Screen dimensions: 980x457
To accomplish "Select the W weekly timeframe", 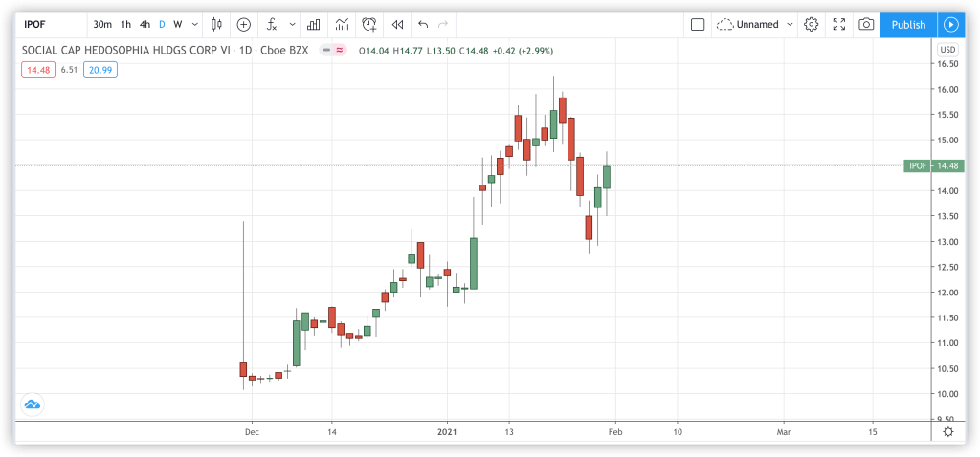I will (178, 24).
